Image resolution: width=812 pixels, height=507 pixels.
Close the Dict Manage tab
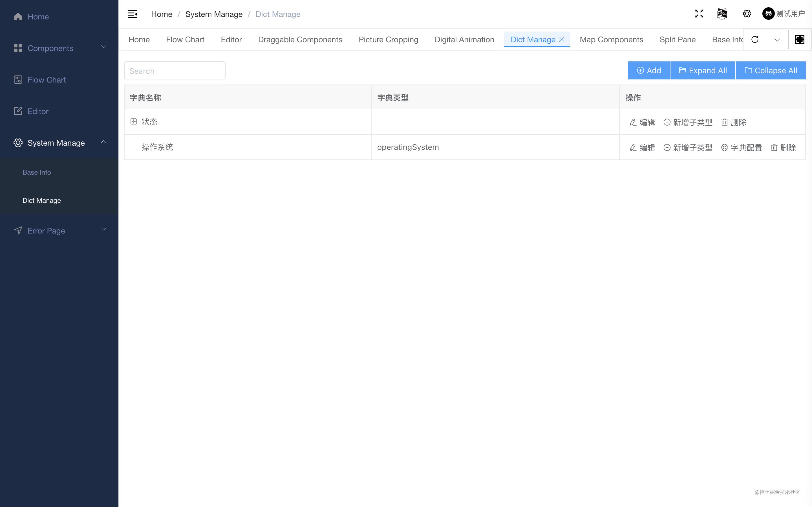point(562,39)
